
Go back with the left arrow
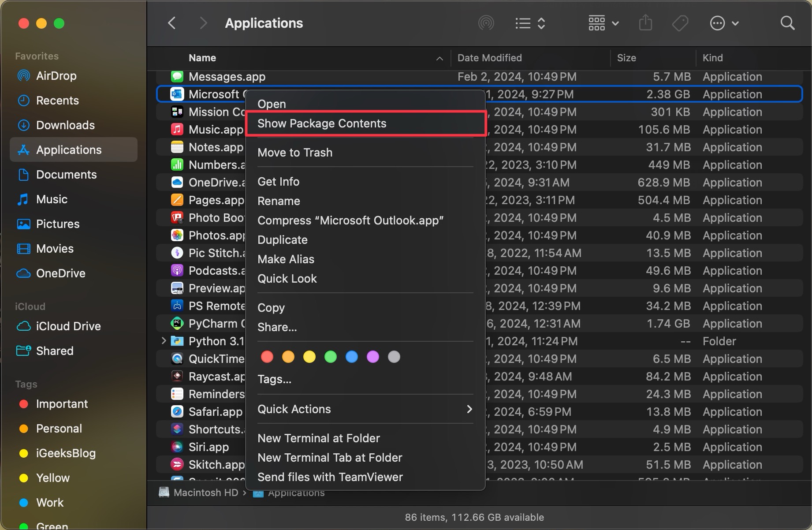[x=172, y=23]
